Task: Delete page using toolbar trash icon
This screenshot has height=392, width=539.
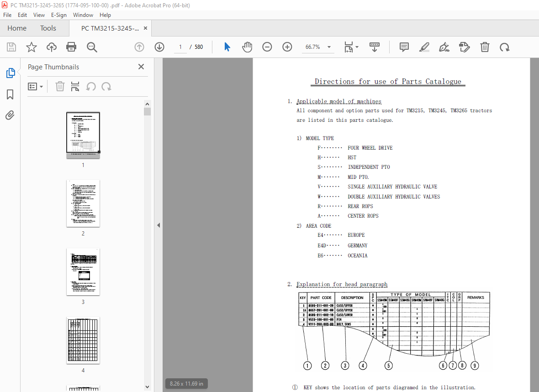Action: pos(485,47)
